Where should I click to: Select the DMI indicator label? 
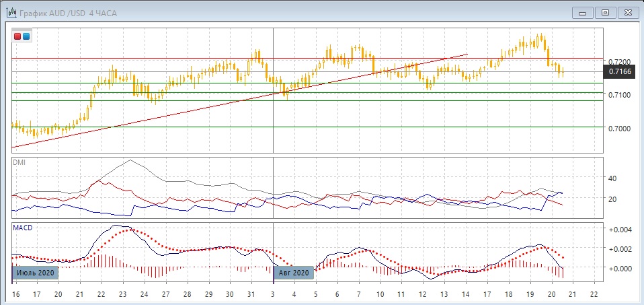pos(19,163)
